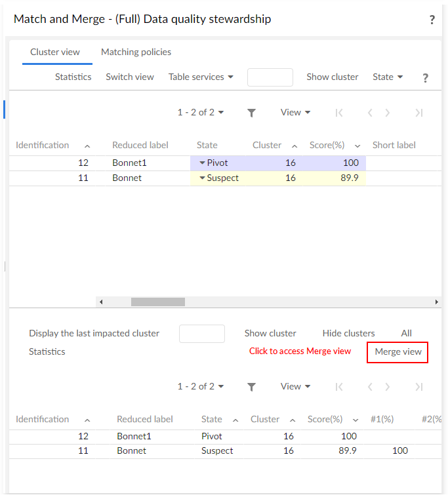Image resolution: width=448 pixels, height=499 pixels.
Task: Click Hide clusters in lower panel
Action: click(x=348, y=333)
